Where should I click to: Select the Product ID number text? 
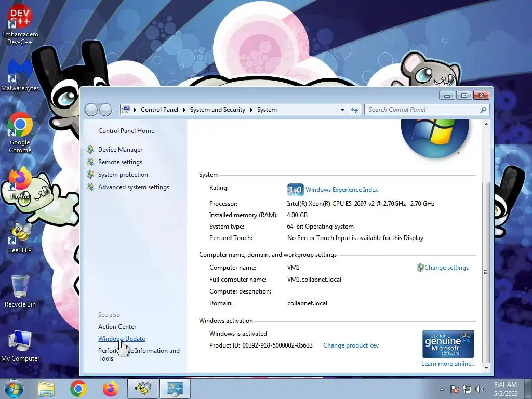point(277,345)
